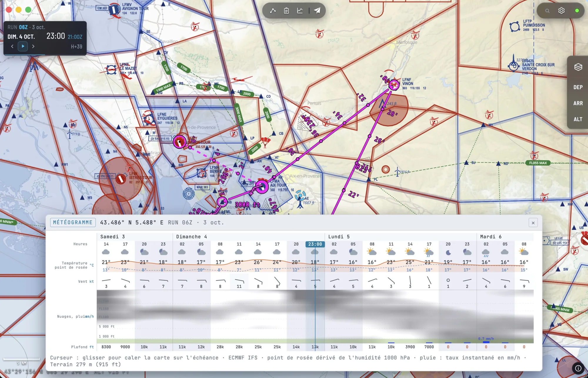Click LFNF Vinon airfield waypoint marker
Viewport: 588px width, 378px height.
tap(394, 85)
